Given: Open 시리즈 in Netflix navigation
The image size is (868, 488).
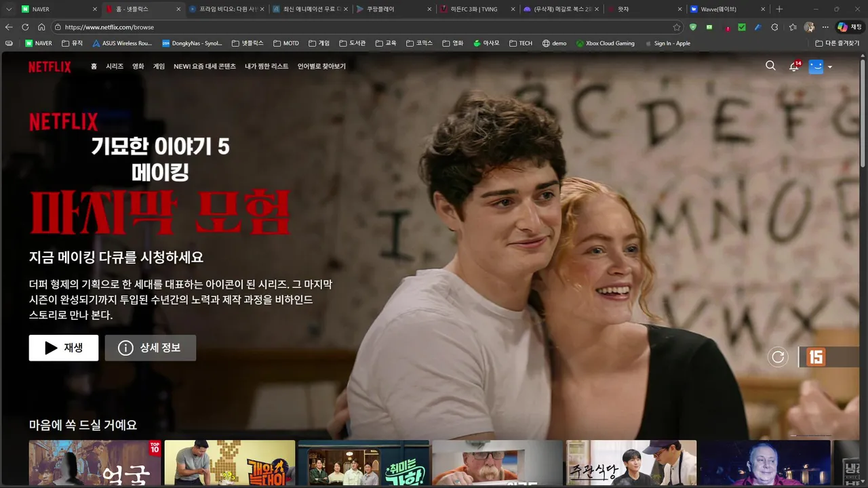Looking at the screenshot, I should coord(115,66).
